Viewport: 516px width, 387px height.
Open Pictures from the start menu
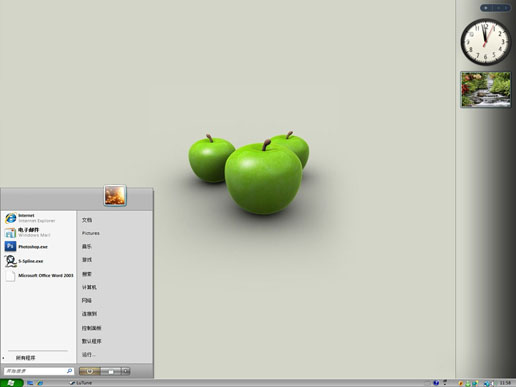click(x=91, y=233)
